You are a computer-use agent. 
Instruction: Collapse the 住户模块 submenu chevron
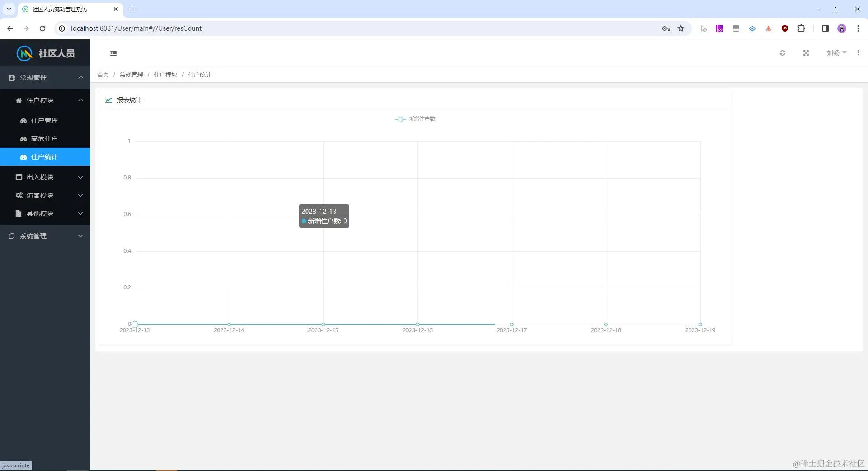click(x=81, y=100)
